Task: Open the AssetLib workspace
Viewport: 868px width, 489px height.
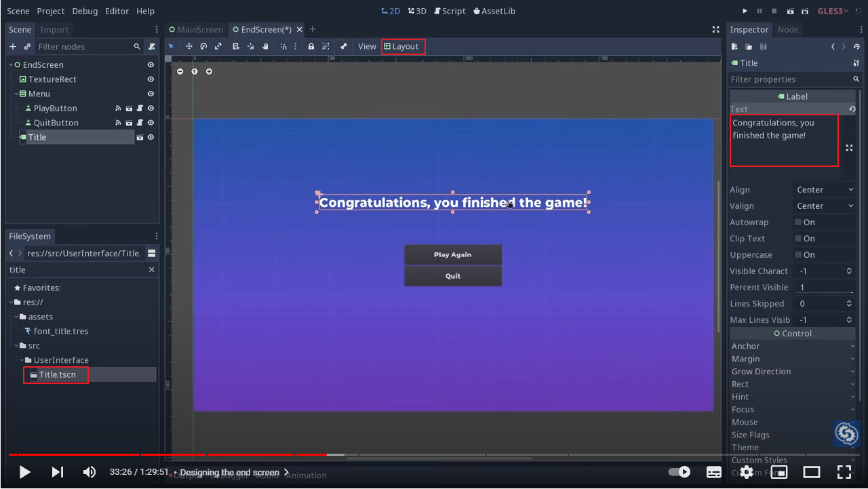Action: coord(494,11)
